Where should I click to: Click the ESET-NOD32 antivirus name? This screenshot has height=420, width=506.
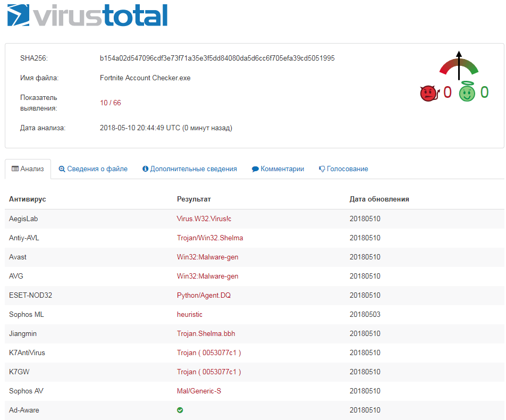(30, 296)
